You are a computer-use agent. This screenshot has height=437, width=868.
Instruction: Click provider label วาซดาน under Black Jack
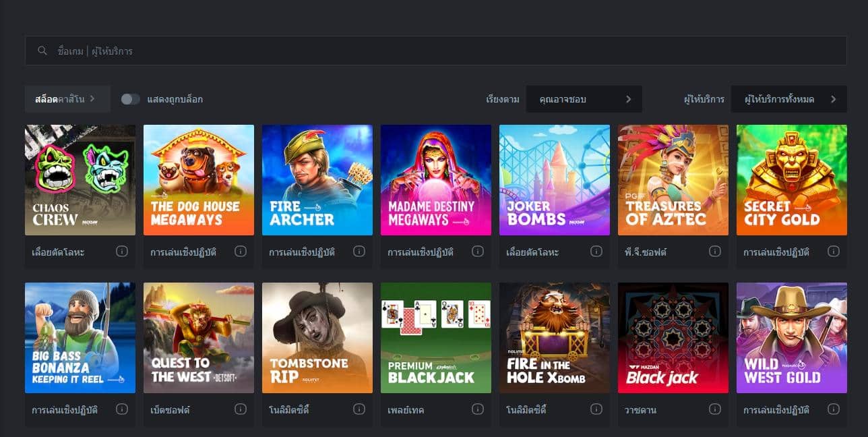[x=640, y=410]
